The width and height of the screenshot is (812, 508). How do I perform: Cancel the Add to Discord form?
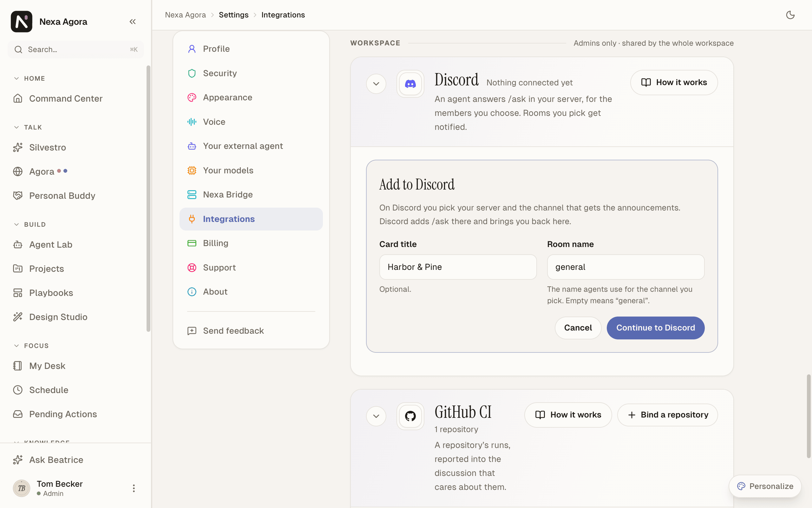point(578,328)
